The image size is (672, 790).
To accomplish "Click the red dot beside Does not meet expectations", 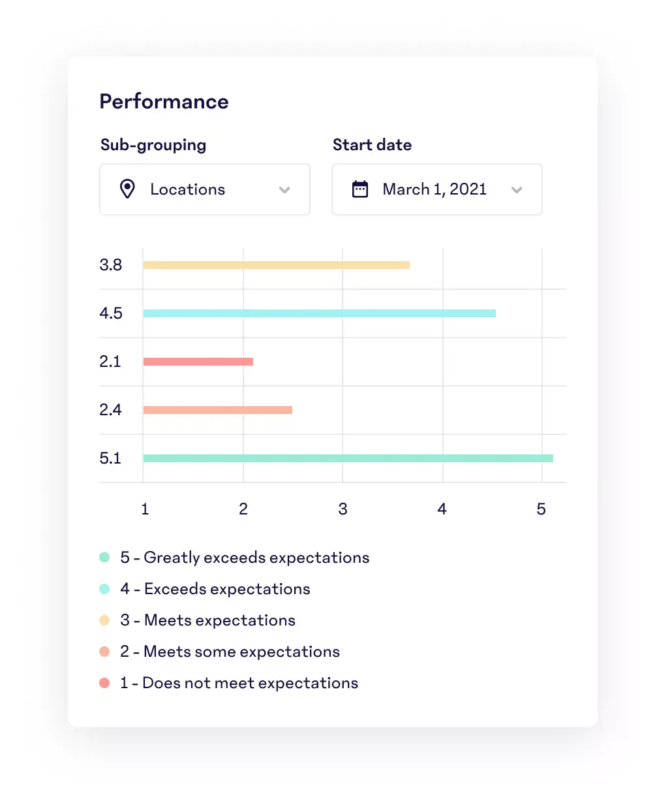I will point(104,682).
